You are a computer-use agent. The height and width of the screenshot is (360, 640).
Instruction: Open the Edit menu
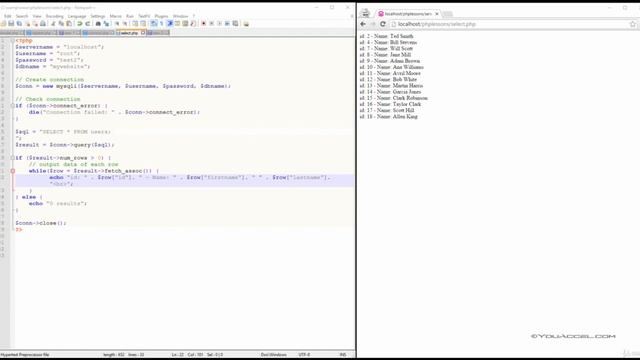coord(7,16)
